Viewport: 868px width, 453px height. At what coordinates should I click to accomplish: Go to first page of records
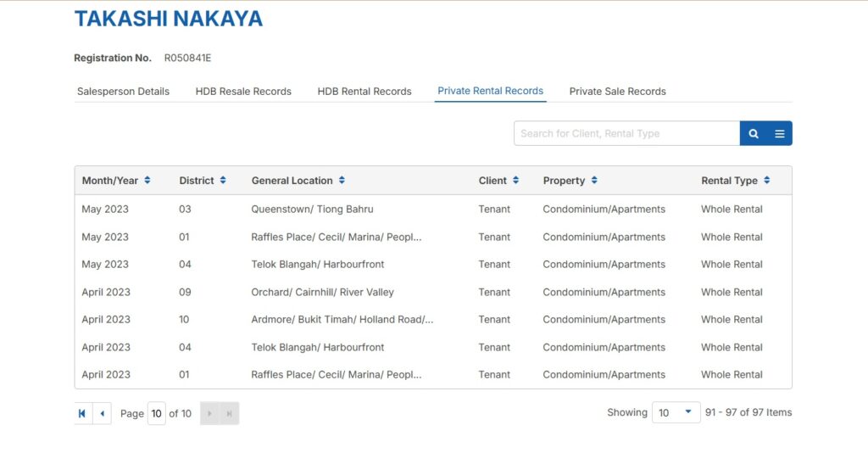tap(82, 413)
